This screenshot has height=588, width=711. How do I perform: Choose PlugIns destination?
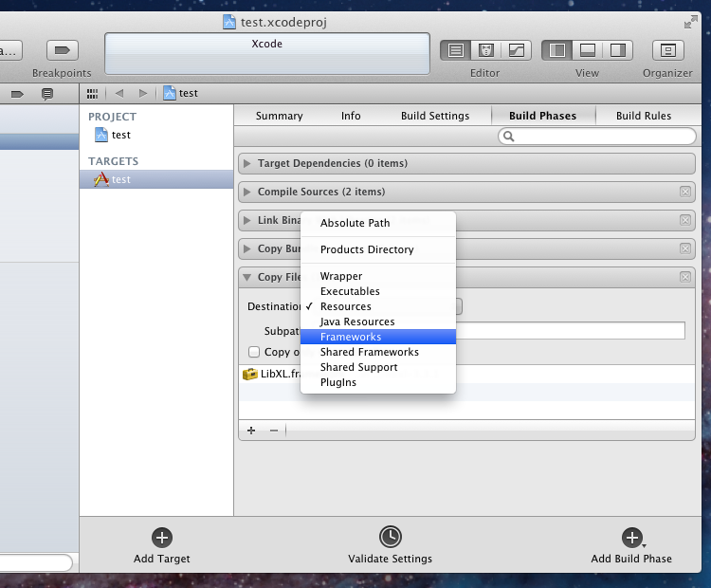click(378, 382)
